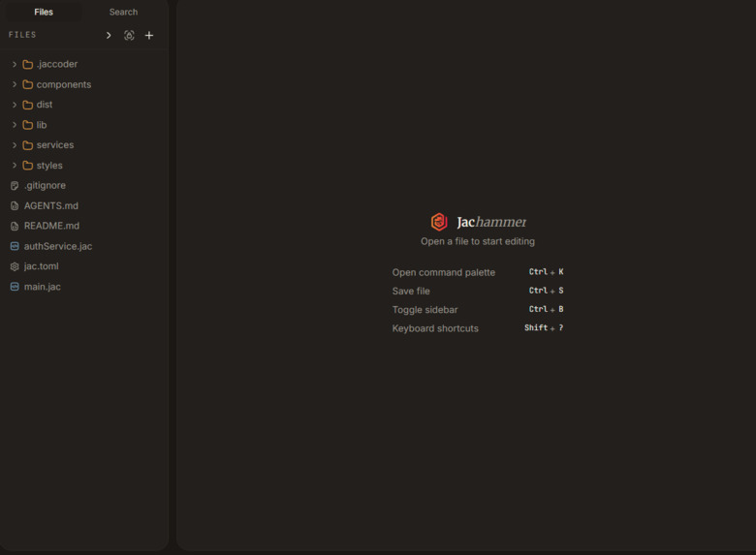Click the Shift + ? shortcut label
Image resolution: width=756 pixels, height=555 pixels.
point(544,327)
